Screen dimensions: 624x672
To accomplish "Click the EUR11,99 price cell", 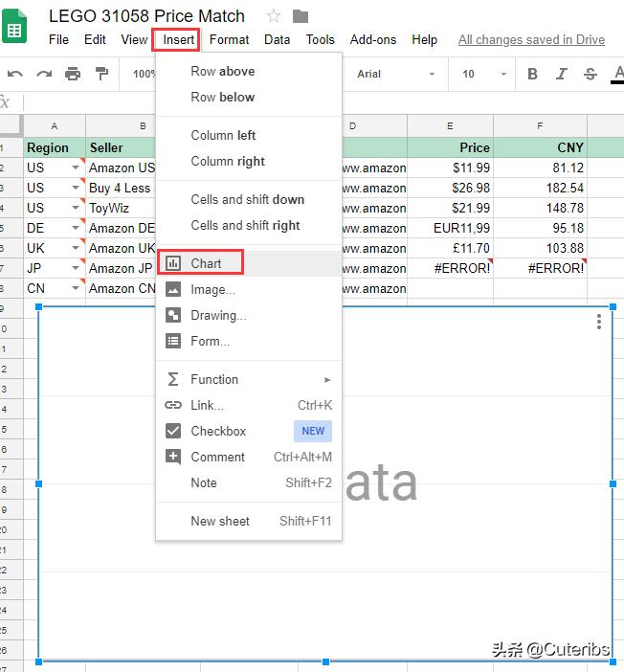I will [x=450, y=228].
